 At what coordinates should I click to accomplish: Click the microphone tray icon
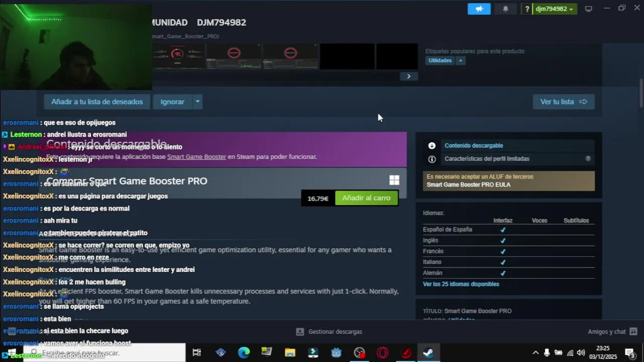tap(547, 353)
